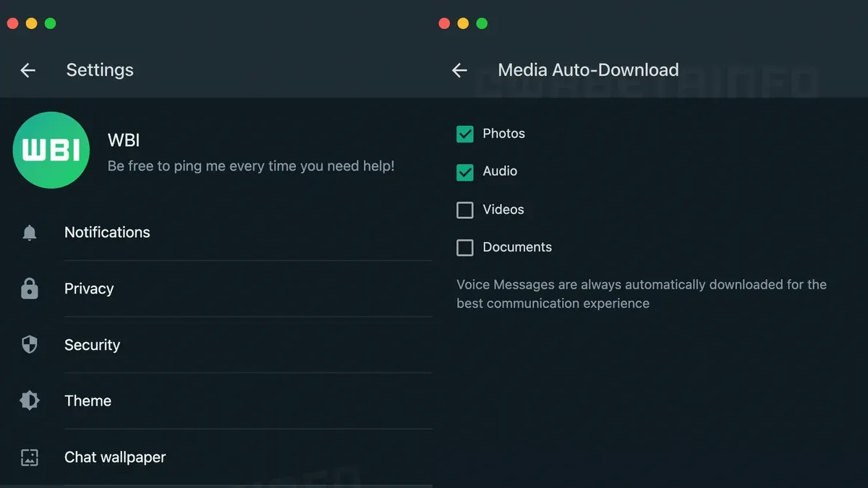Minimize the Media Auto-Download window yellow button

[x=463, y=23]
